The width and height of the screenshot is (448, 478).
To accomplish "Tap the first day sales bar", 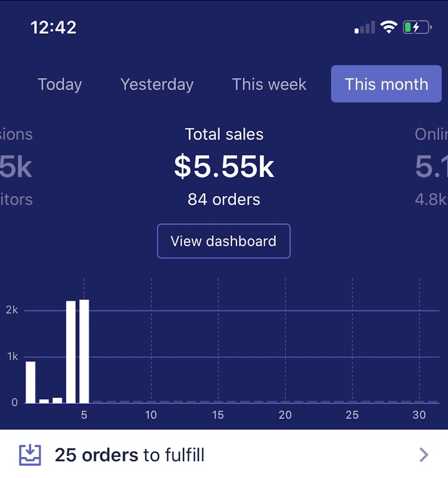I will click(x=30, y=382).
